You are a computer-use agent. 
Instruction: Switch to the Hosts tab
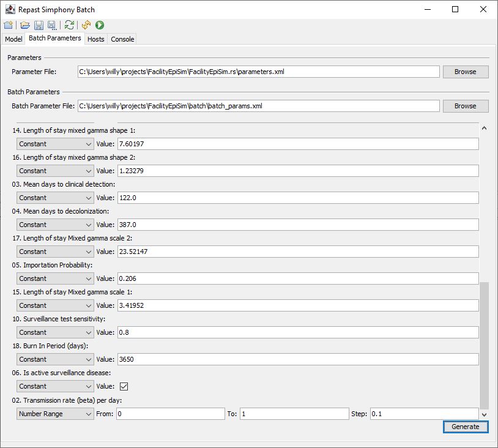(95, 39)
